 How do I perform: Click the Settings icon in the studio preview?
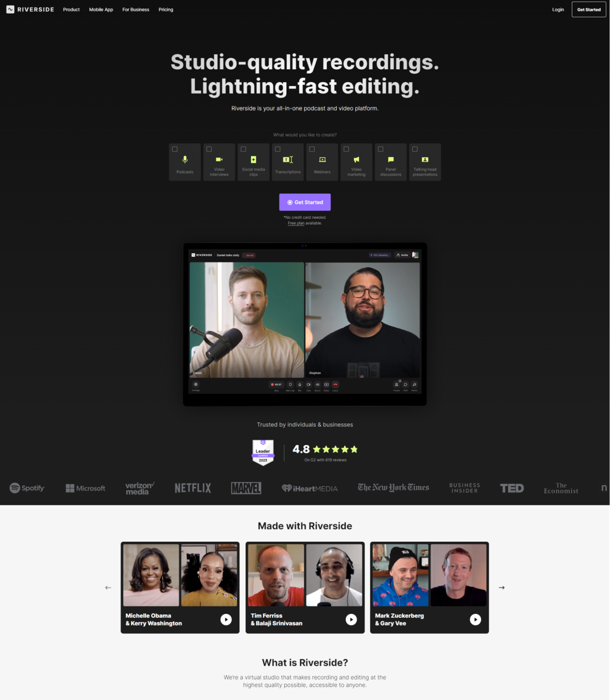point(196,385)
